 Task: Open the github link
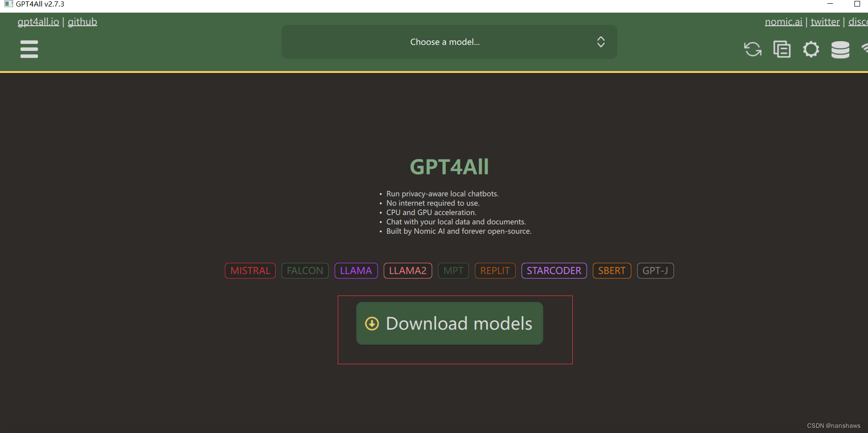point(82,22)
